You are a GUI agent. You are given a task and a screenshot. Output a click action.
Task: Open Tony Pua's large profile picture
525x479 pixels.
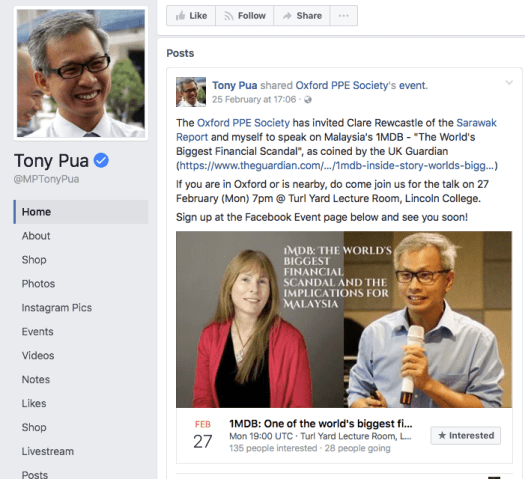click(81, 73)
